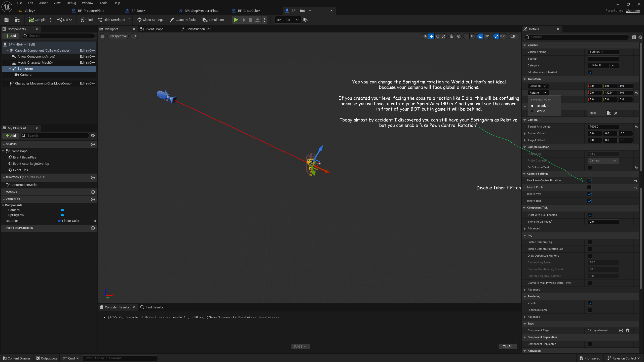Open Class Settings from toolbar
The height and width of the screenshot is (362, 644).
[150, 20]
